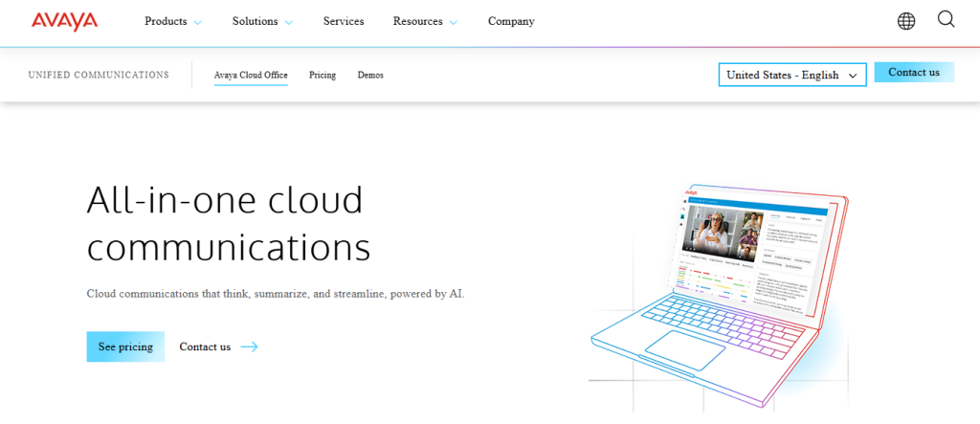The height and width of the screenshot is (424, 980).
Task: Open the Services menu item
Action: click(344, 21)
